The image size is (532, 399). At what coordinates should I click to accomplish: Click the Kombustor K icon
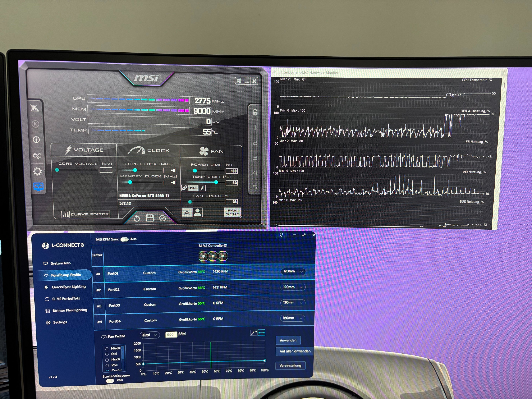[x=36, y=124]
